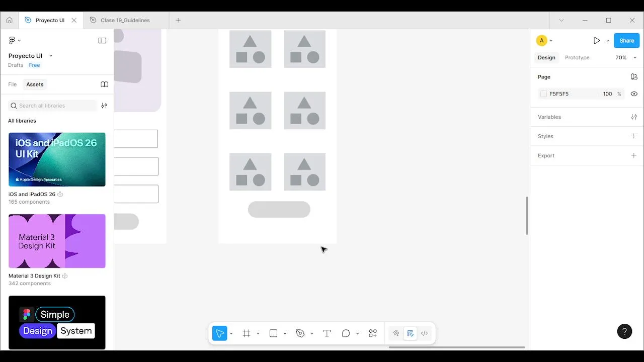
Task: Open Variables settings icon
Action: tap(634, 117)
